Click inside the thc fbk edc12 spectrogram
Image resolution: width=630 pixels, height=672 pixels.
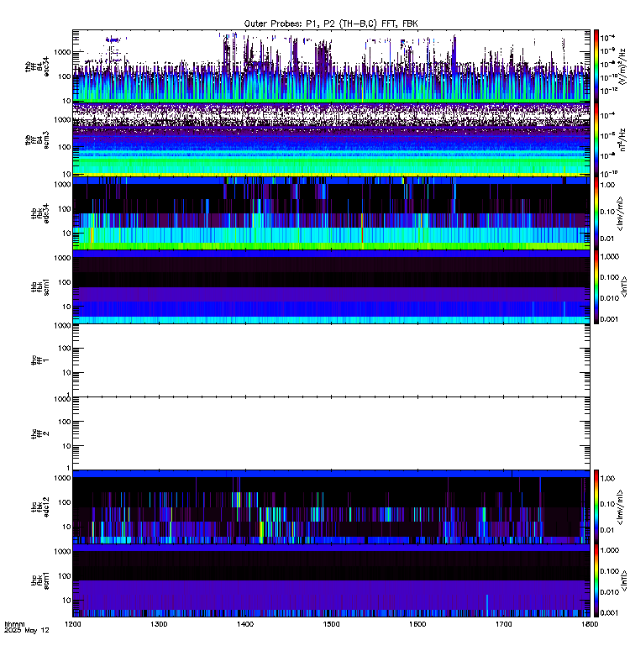coord(331,507)
